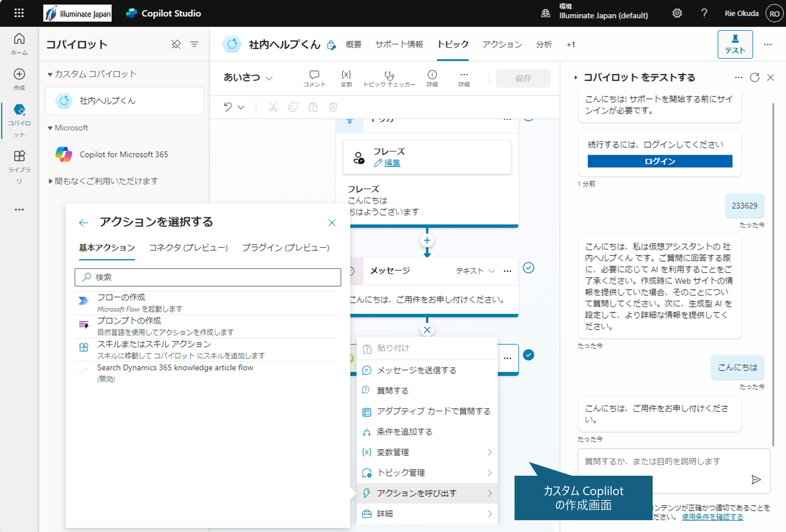
Task: Collapse the カスタム コパイロット tree section
Action: (50, 74)
